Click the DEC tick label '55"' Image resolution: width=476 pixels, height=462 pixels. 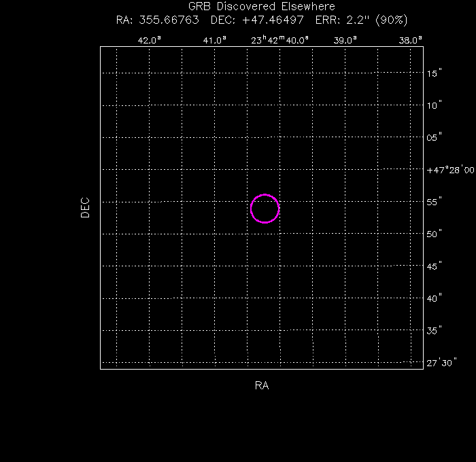434,202
